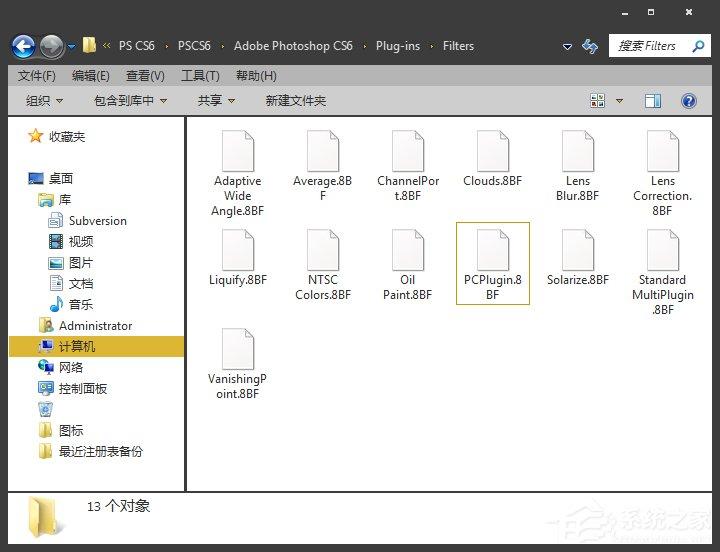Open the view options dropdown arrow

tap(619, 101)
